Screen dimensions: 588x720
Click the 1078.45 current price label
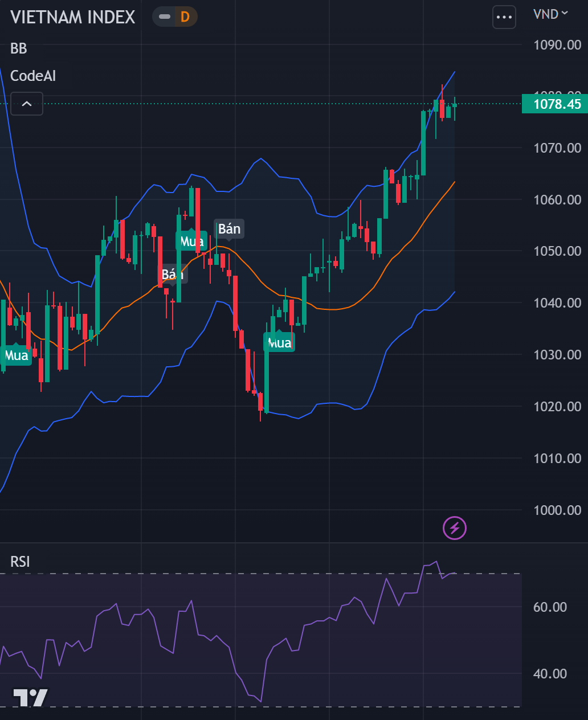point(555,104)
